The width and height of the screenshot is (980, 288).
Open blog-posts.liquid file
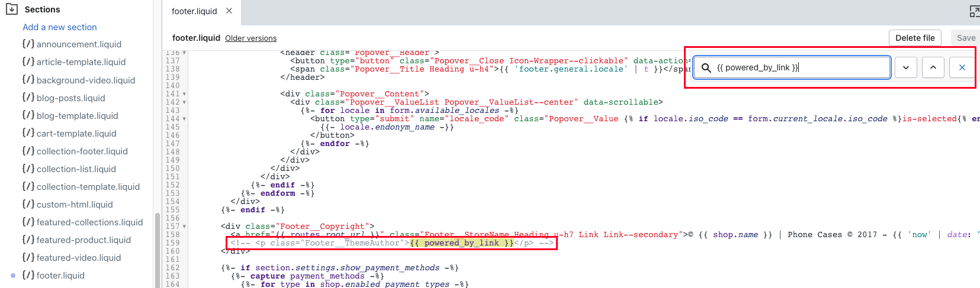click(x=71, y=98)
